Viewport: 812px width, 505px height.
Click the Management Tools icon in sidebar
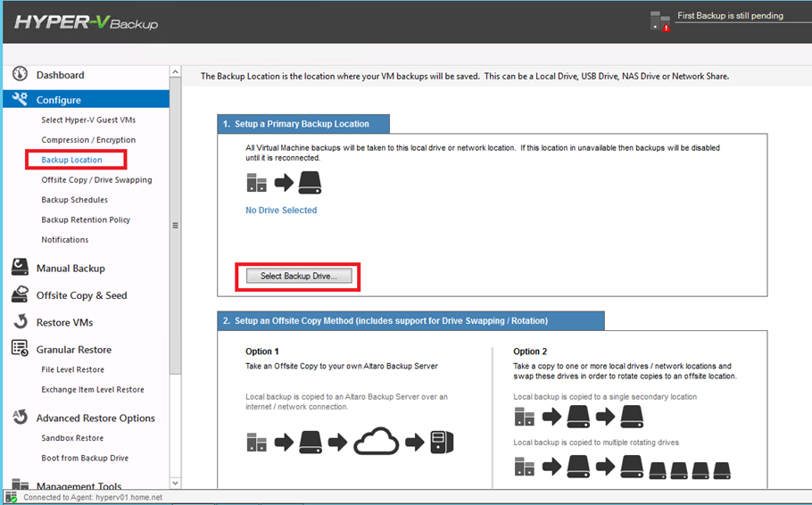pyautogui.click(x=21, y=484)
